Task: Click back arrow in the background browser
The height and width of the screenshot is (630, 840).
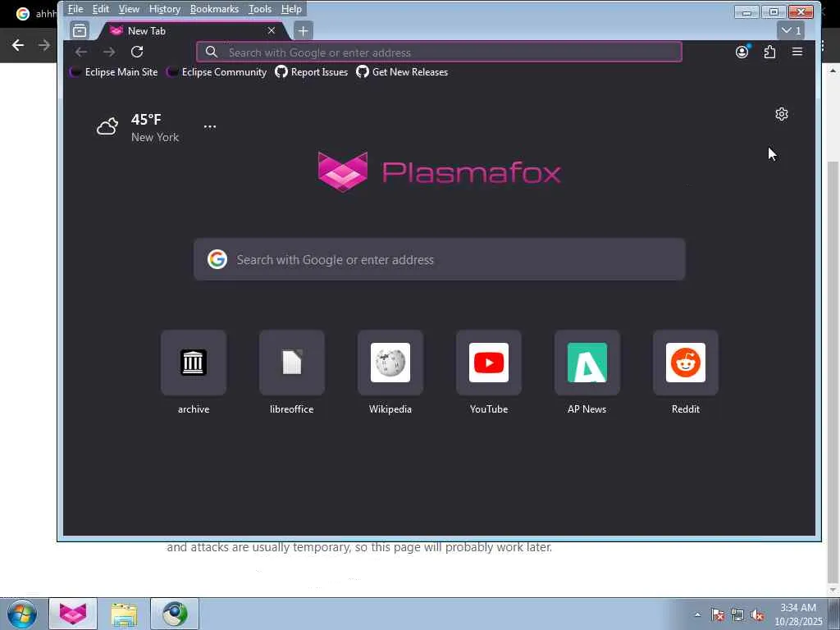Action: tap(18, 46)
